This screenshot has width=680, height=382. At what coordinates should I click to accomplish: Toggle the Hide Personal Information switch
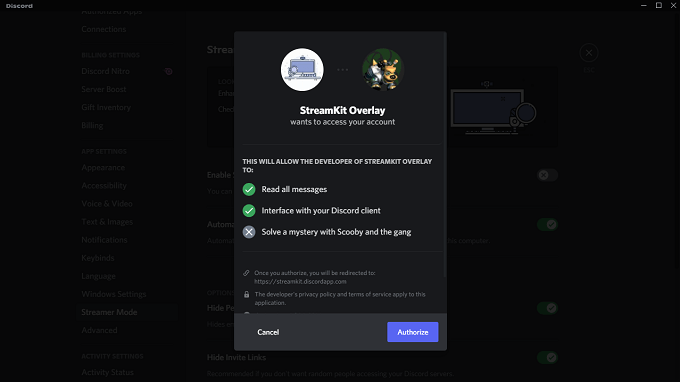(547, 308)
